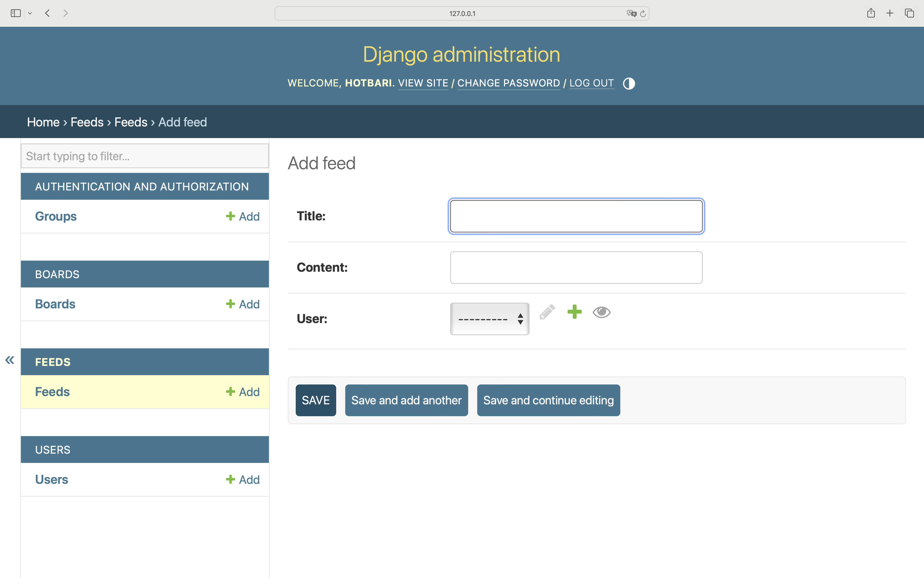Click the pencil icon to change selected user

pyautogui.click(x=547, y=312)
